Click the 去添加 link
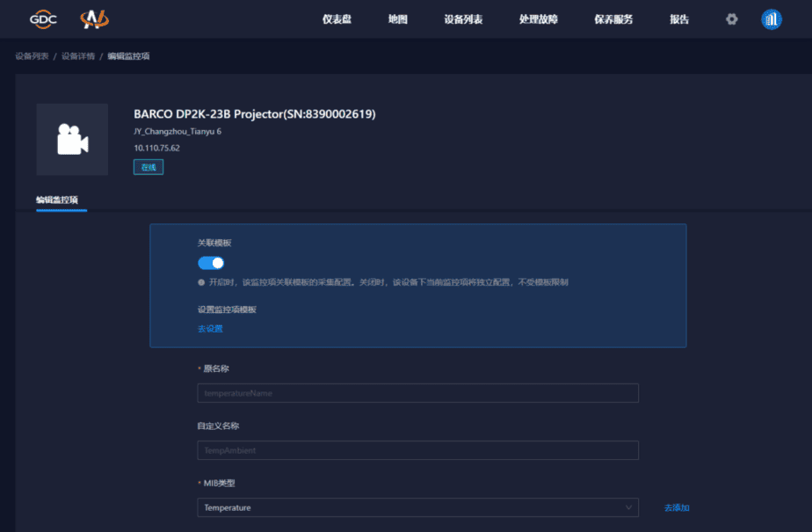812x532 pixels. point(677,507)
